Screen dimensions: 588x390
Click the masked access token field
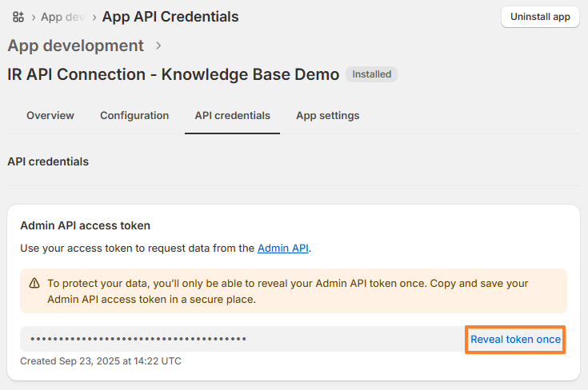[240, 339]
